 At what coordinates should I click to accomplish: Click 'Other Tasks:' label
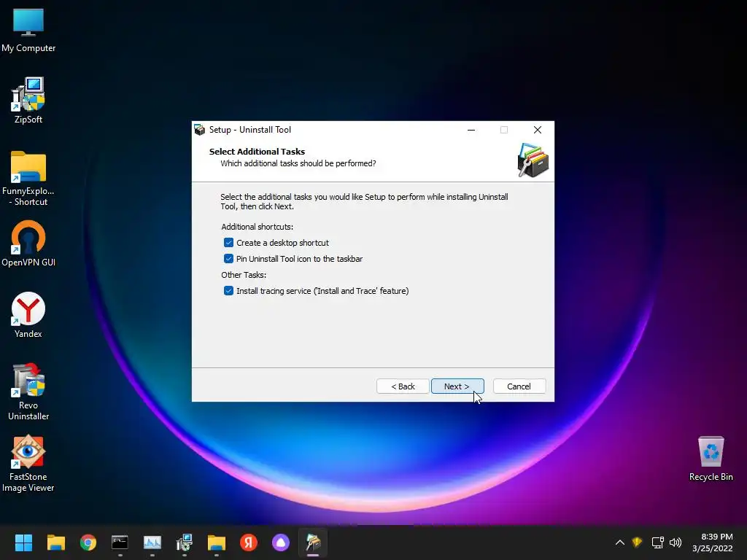tap(244, 275)
